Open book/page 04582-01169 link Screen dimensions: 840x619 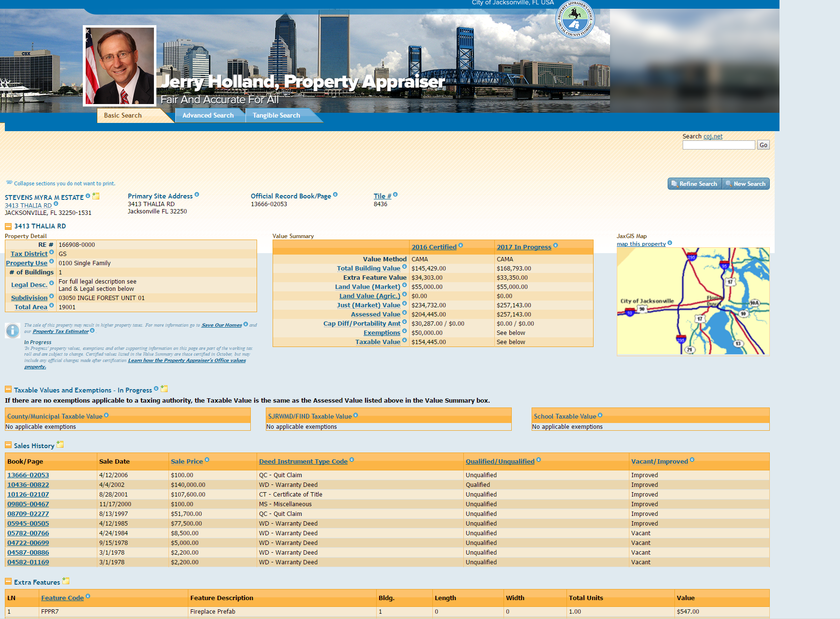[x=28, y=562]
